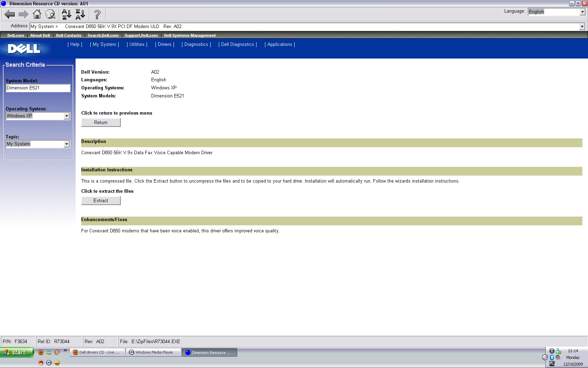Follow the Dell.com link
This screenshot has width=588, height=368.
pos(16,35)
